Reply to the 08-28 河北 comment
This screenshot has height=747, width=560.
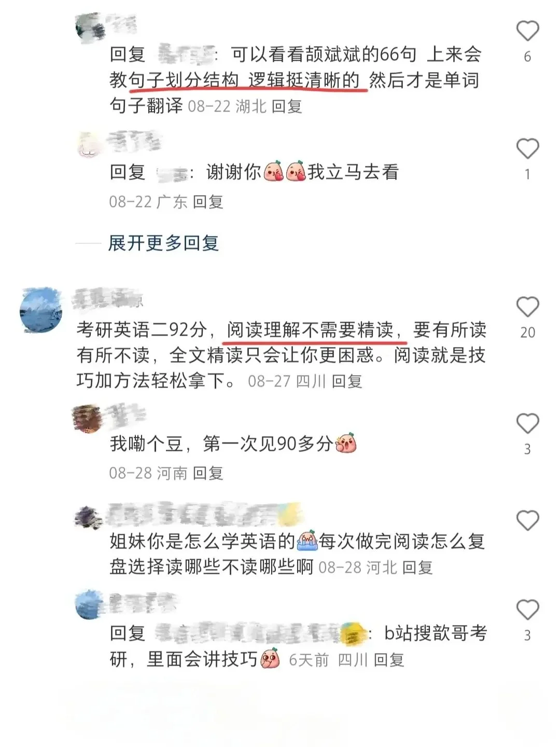[417, 568]
